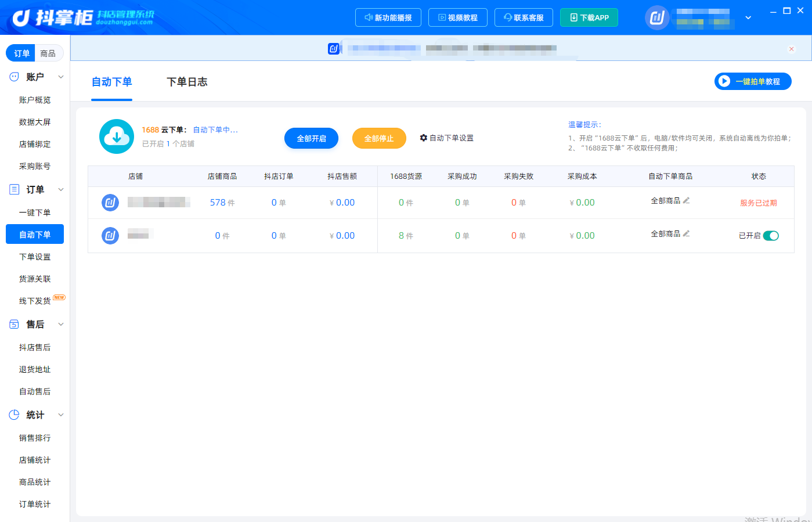Open 货源关联 in the sidebar
812x522 pixels.
[35, 279]
